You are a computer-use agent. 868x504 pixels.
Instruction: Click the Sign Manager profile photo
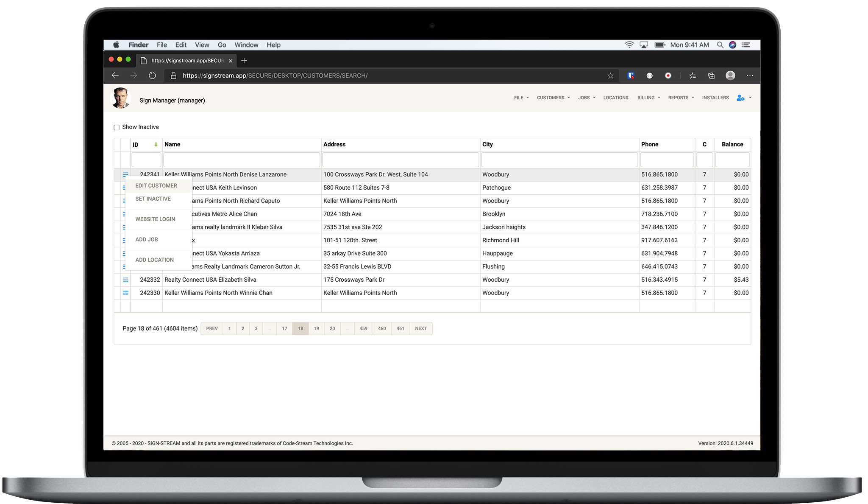pos(121,98)
